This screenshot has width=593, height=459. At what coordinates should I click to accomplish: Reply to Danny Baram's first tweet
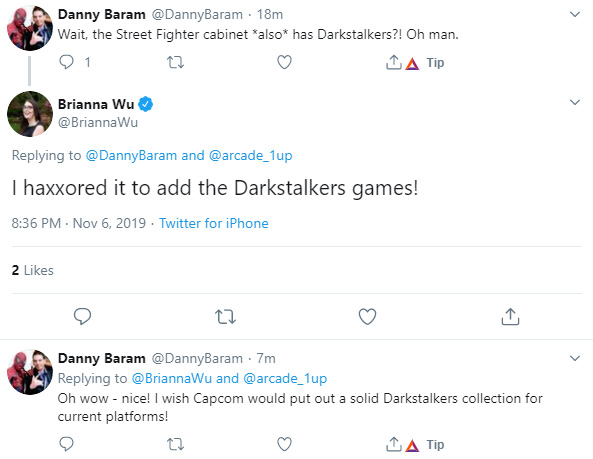coord(67,62)
